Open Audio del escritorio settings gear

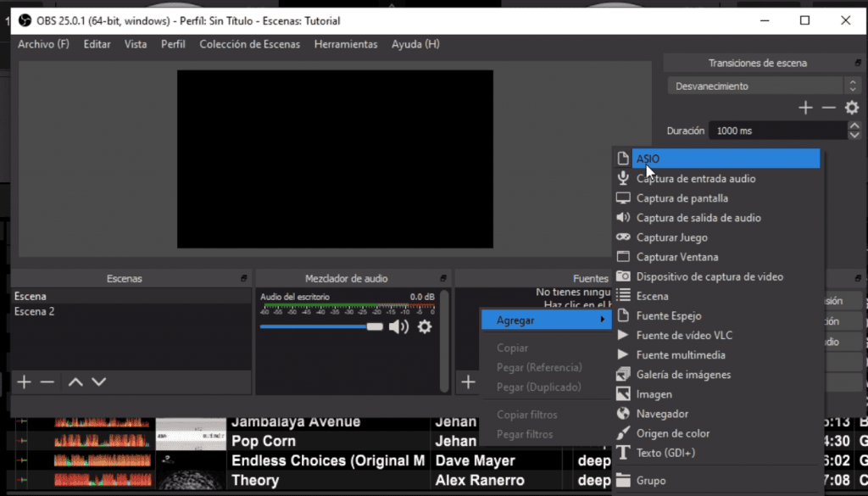point(425,326)
